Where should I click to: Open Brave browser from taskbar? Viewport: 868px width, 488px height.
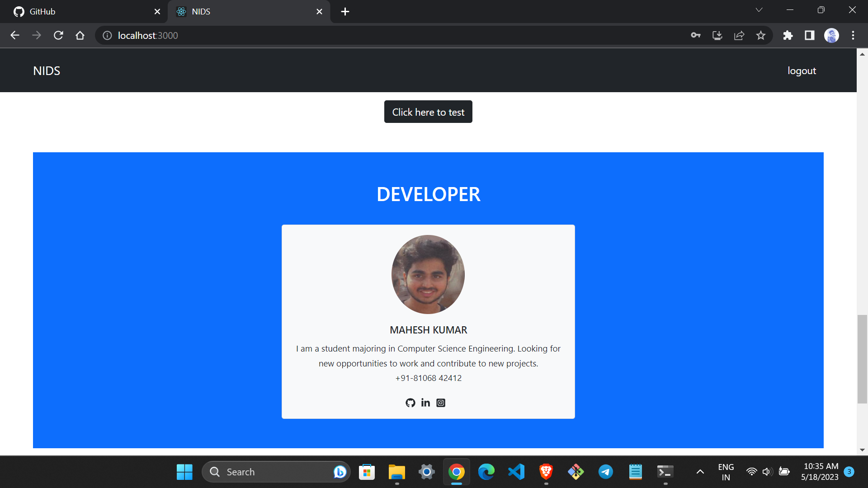tap(546, 472)
